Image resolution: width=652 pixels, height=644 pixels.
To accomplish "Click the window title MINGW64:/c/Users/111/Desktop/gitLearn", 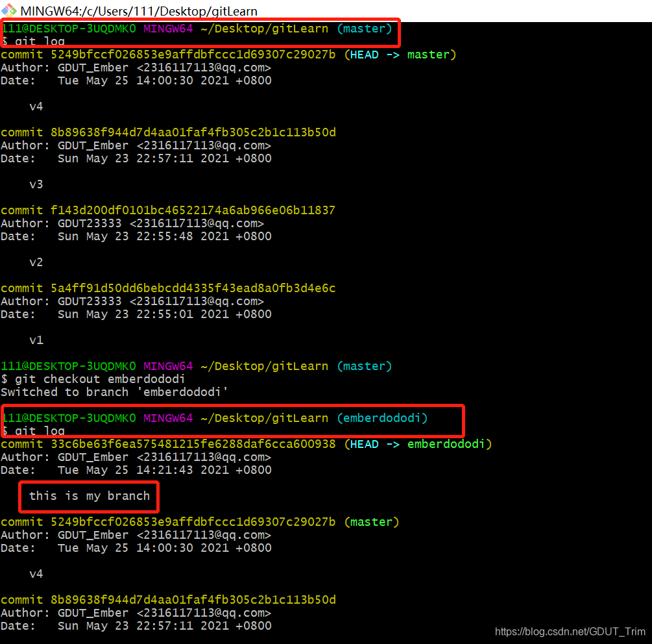I will click(x=139, y=11).
